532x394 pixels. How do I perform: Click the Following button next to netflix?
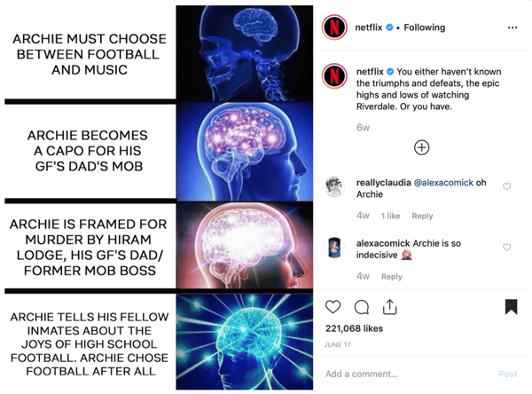coord(424,28)
